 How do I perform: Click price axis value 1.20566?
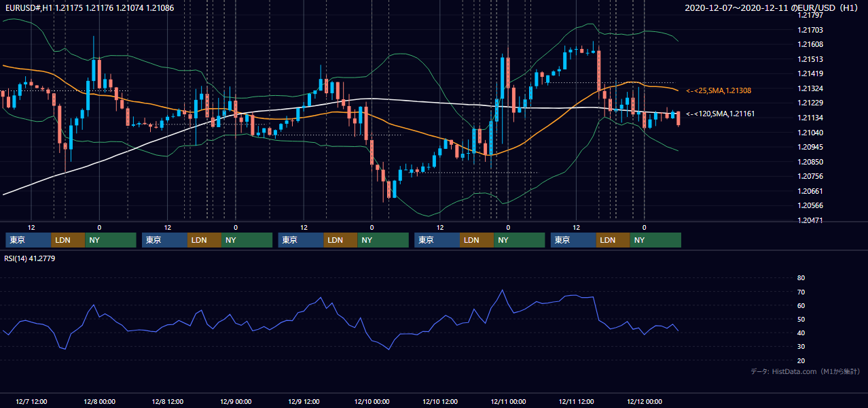pos(810,205)
